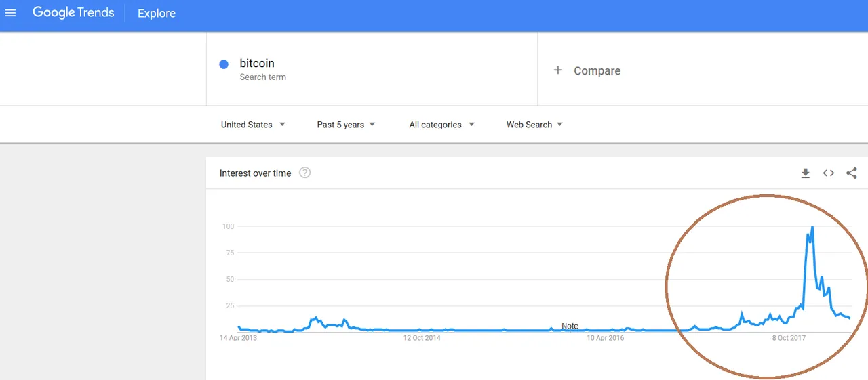
Task: Click the 8 Oct 2017 axis label
Action: (x=789, y=337)
